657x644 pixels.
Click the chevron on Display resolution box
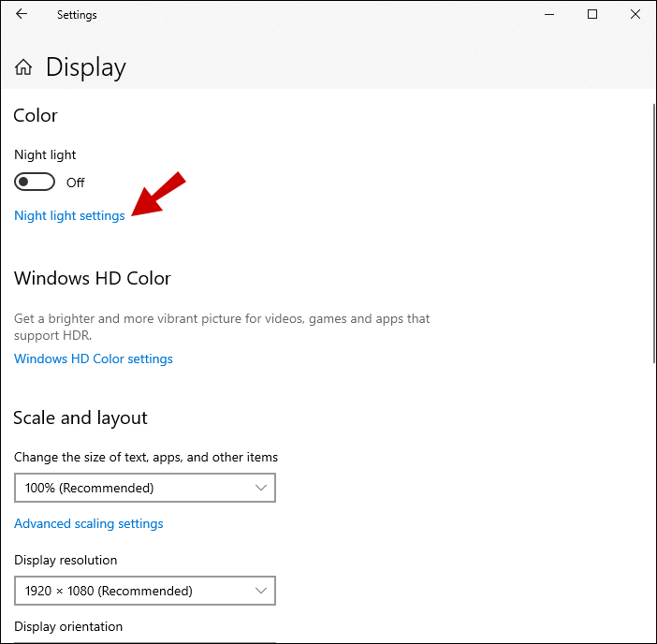click(x=261, y=591)
